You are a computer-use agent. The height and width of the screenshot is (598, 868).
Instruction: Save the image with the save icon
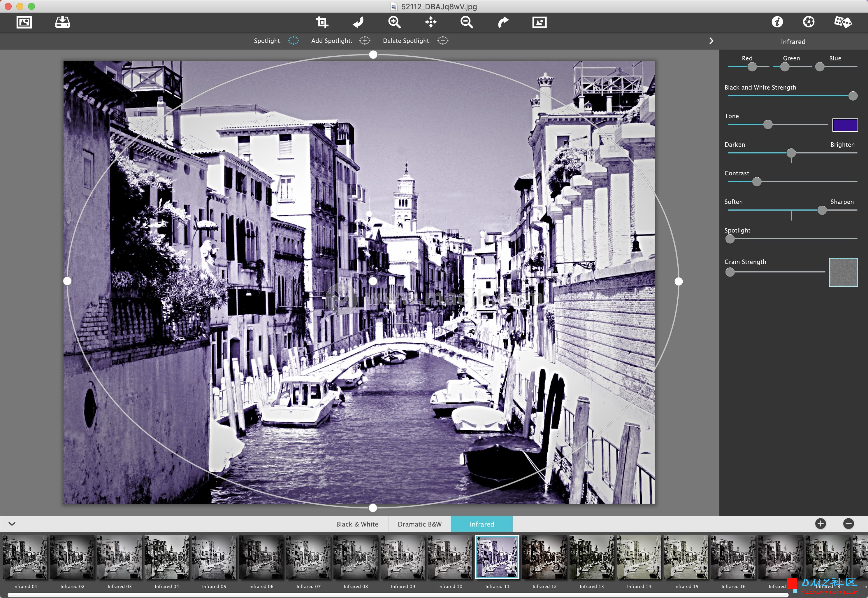[62, 22]
